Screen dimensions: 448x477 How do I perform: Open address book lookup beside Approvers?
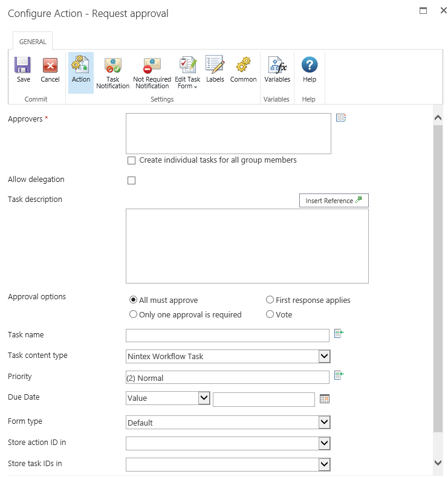[341, 118]
